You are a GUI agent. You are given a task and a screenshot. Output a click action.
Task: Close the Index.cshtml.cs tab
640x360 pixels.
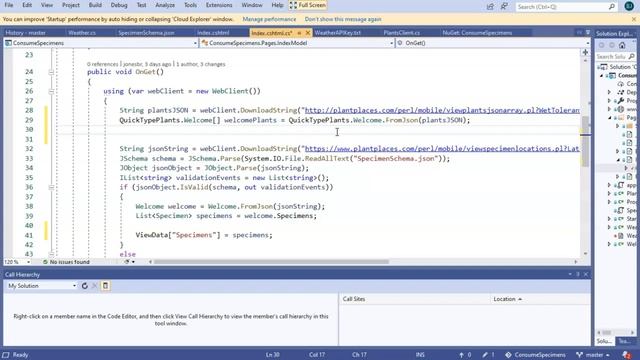(308, 33)
